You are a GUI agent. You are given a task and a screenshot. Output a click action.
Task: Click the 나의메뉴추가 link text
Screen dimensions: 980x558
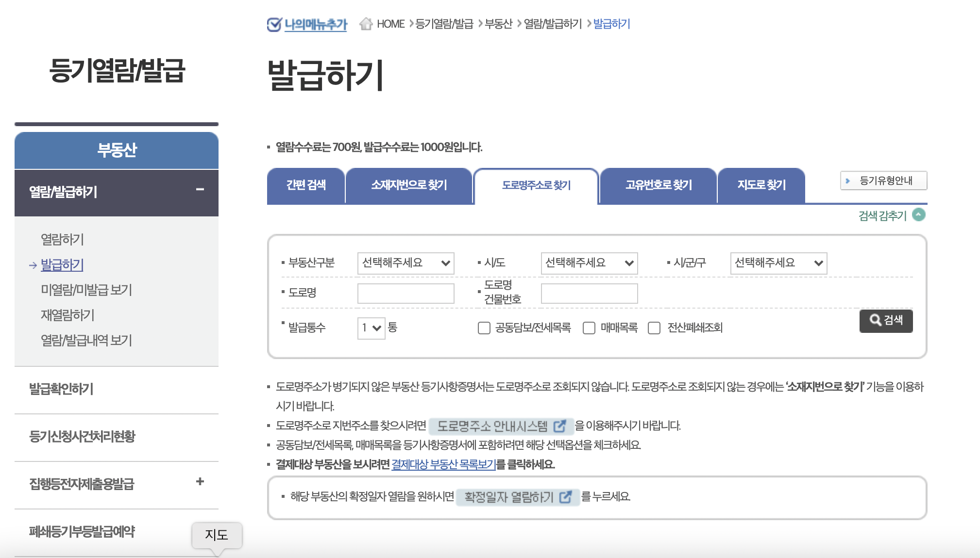316,24
